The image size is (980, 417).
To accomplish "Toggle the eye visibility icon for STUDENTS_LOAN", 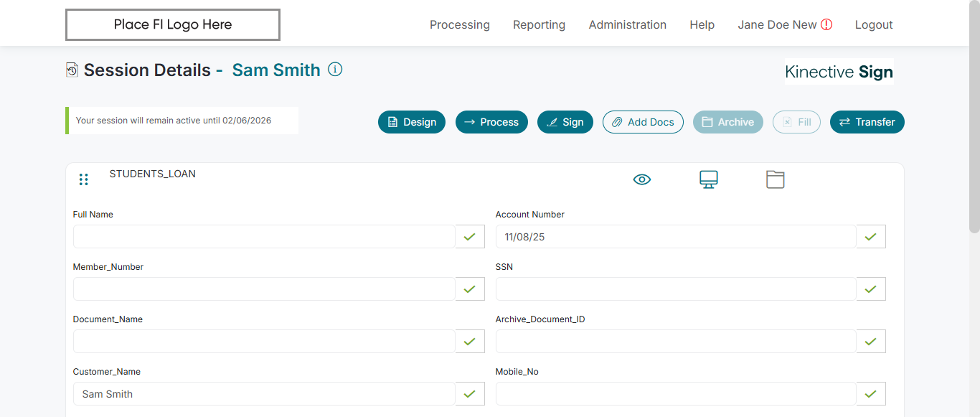I will pos(642,179).
